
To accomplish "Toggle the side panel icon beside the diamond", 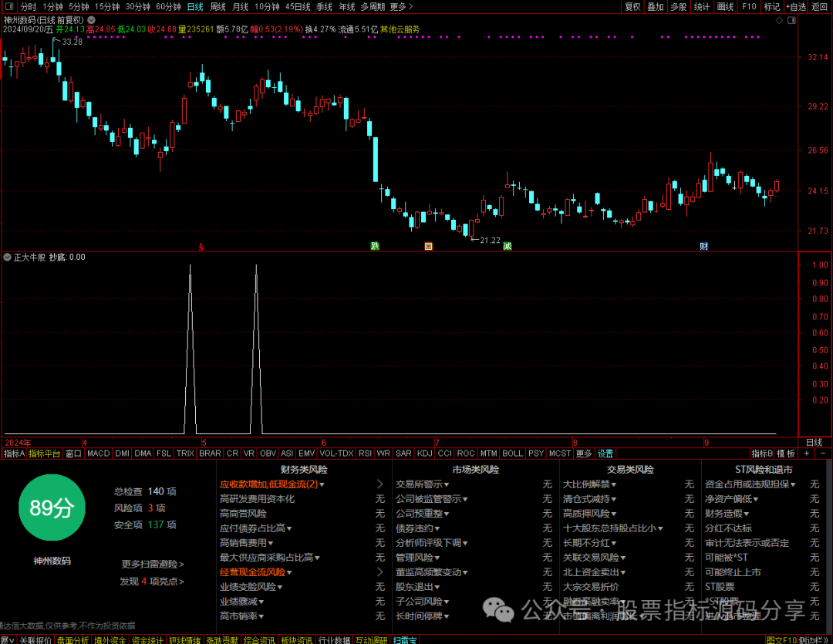I will (x=791, y=20).
